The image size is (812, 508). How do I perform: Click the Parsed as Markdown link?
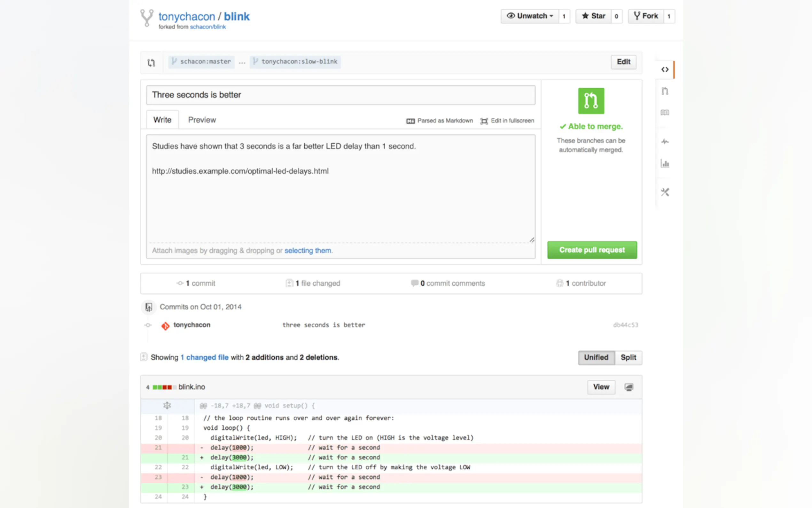[x=439, y=121]
